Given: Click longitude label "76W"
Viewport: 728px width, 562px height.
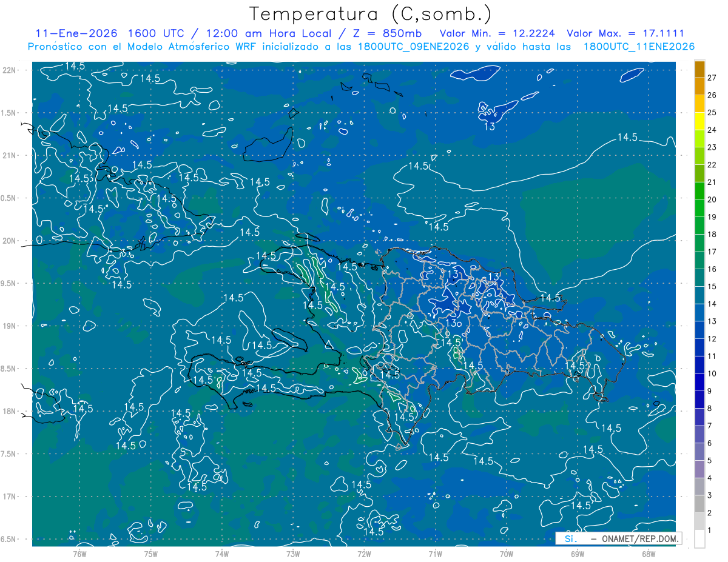Looking at the screenshot, I should [79, 554].
